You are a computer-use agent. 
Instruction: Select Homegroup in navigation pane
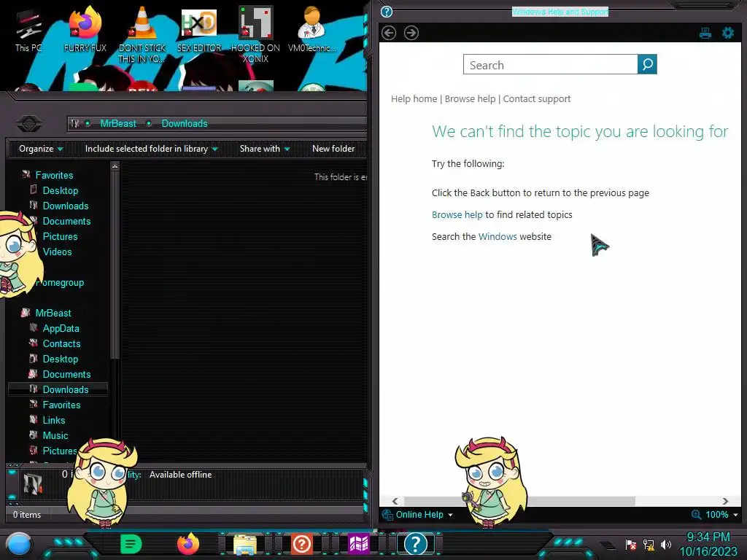point(60,282)
